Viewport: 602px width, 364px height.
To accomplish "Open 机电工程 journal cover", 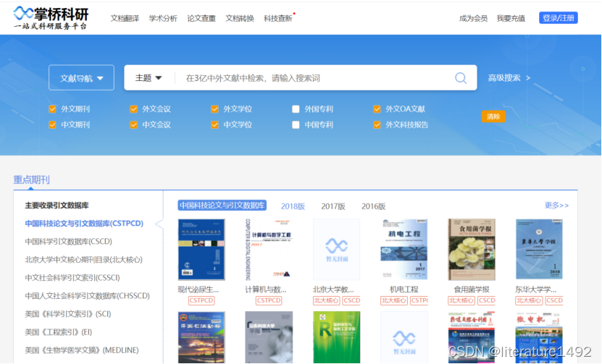I will [x=404, y=250].
